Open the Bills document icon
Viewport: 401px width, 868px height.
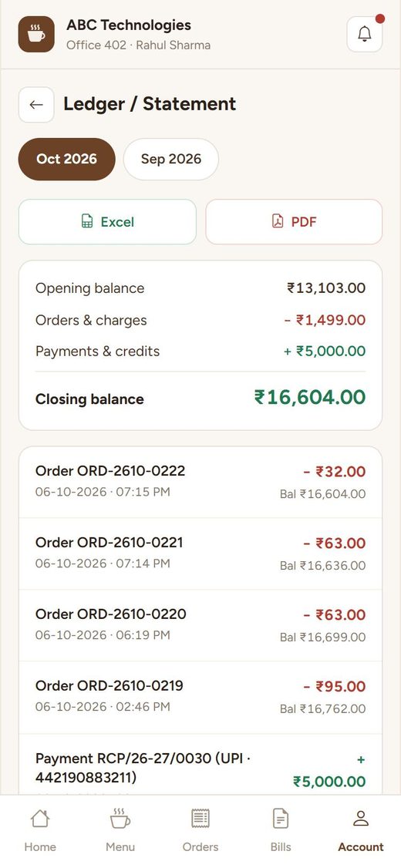pos(281,818)
